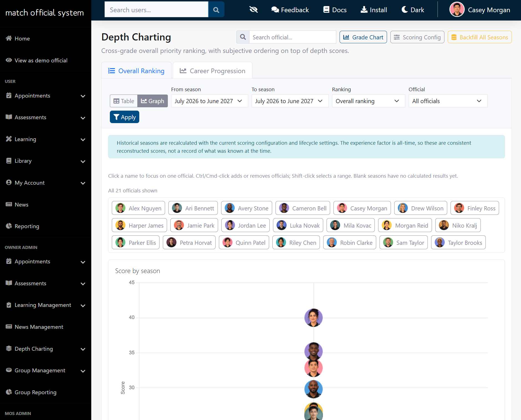Expand Library sidebar section
Screen dimensions: 521x420
[45, 161]
